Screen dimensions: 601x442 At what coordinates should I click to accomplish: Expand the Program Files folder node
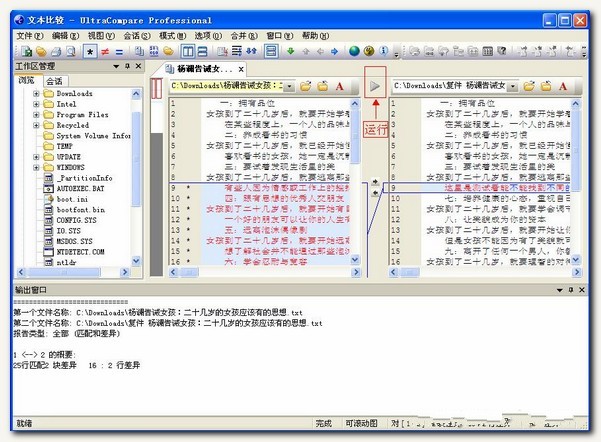tap(36, 114)
